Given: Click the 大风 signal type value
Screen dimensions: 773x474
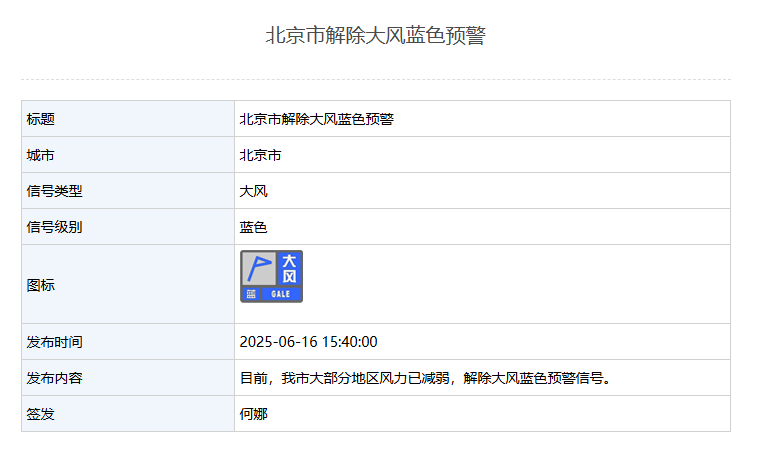Looking at the screenshot, I should [x=253, y=191].
